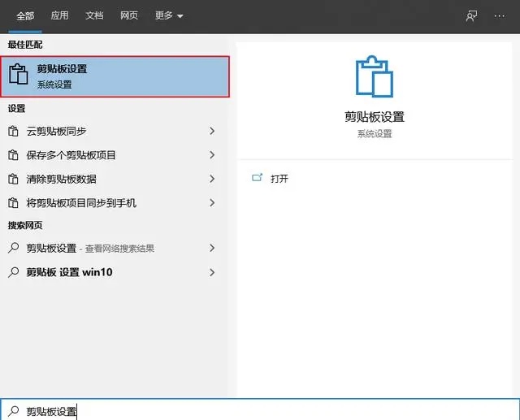Click 打开 to open clipboard settings
The image size is (520, 420).
(279, 179)
